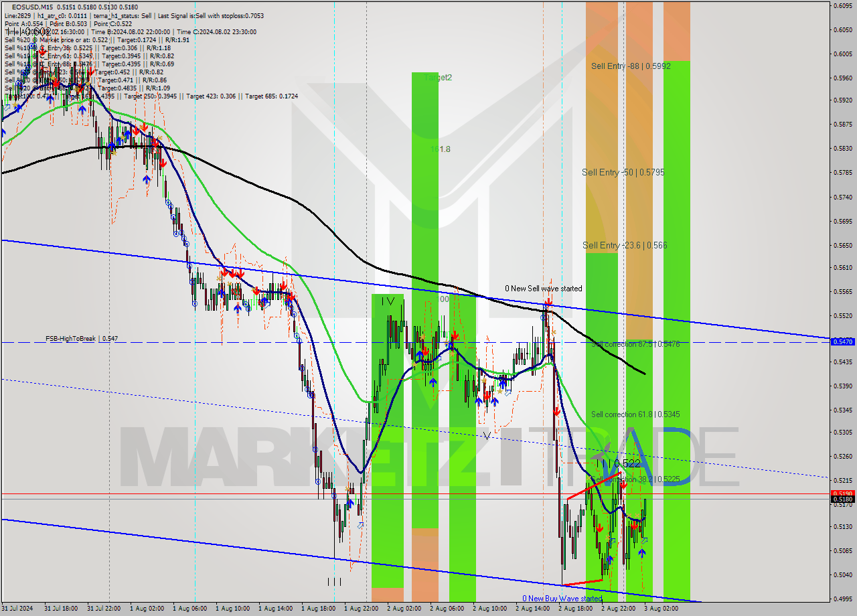This screenshot has height=616, width=857.
Task: Select the 'FSB-HighToBreak | 0.547' label
Action: pyautogui.click(x=82, y=339)
